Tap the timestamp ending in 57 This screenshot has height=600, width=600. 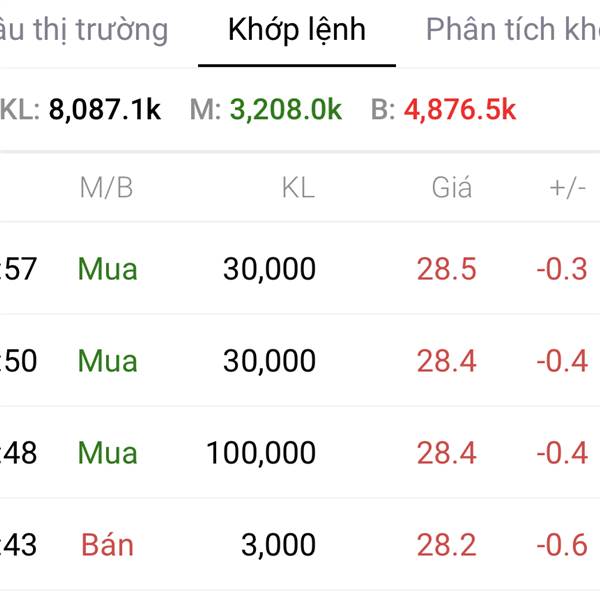click(18, 269)
